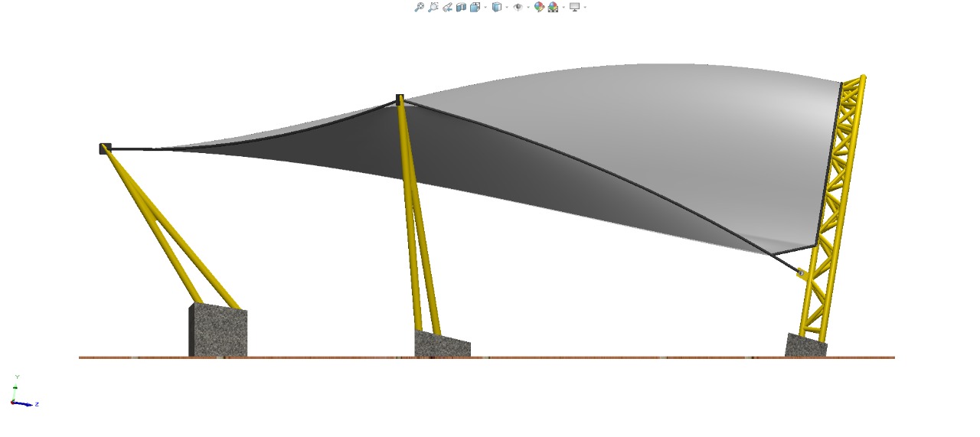Viewport: 980px width, 437px height.
Task: Expand the Apply Scene dropdown arrow
Action: pos(563,7)
